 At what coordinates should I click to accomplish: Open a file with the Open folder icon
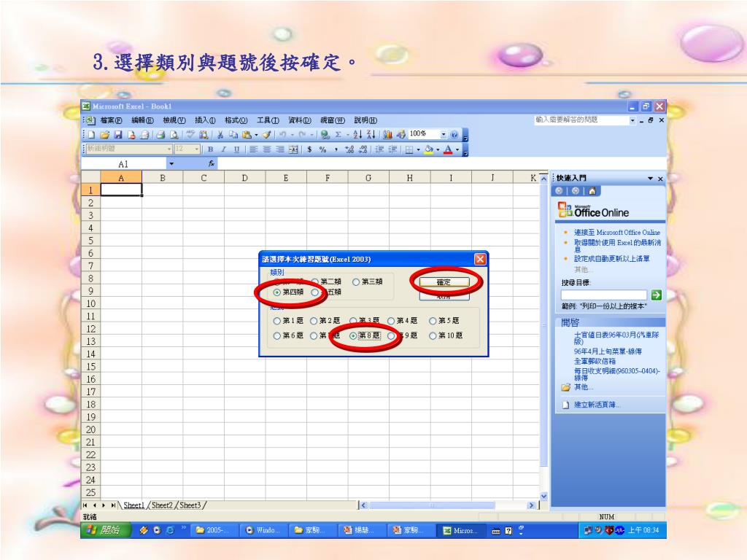point(105,135)
